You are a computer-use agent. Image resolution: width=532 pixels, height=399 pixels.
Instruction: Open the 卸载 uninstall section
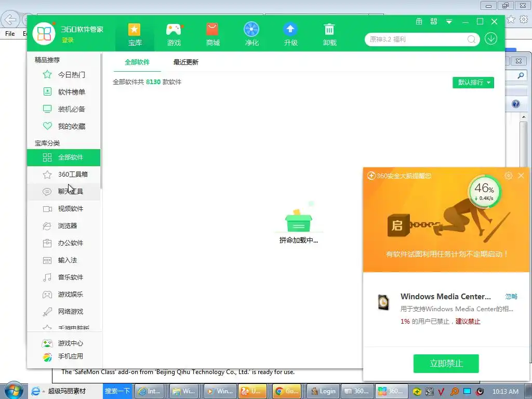329,34
